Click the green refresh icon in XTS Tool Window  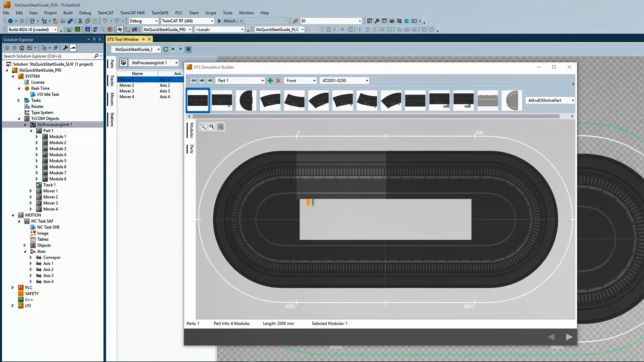(166, 49)
